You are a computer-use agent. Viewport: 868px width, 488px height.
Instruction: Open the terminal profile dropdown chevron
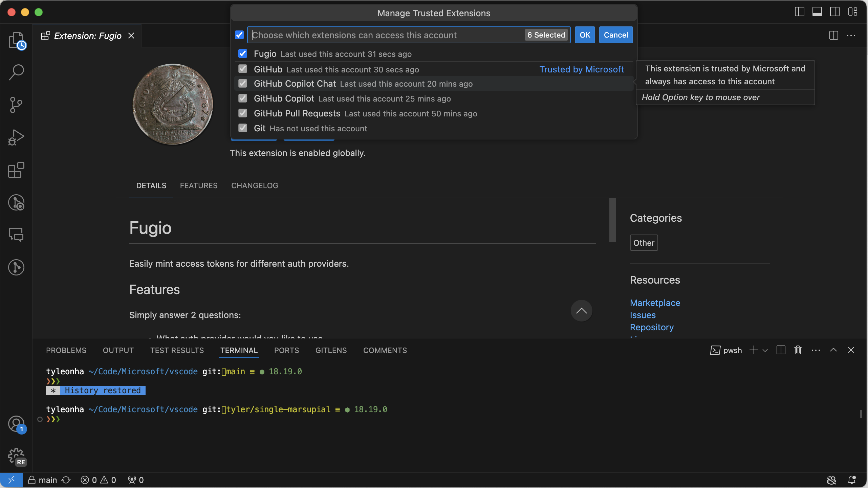766,350
